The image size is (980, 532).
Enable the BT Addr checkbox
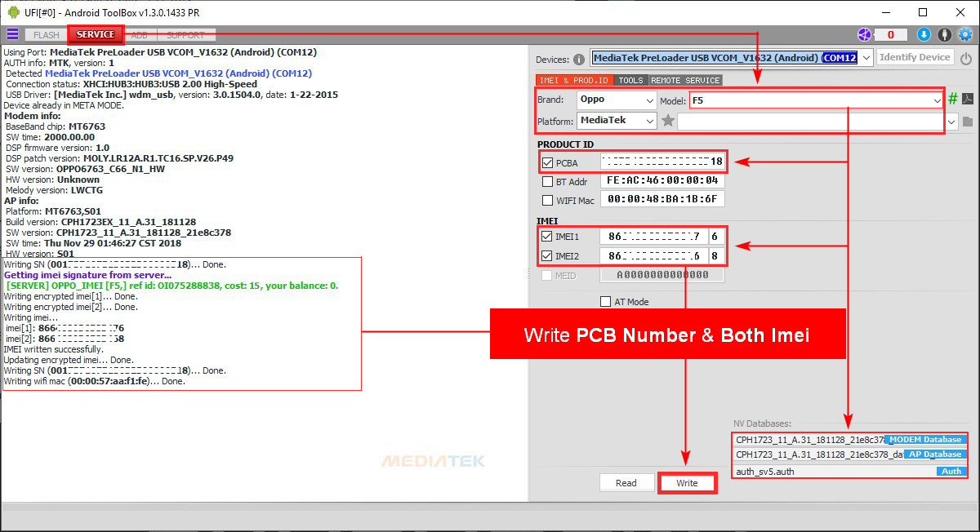548,181
